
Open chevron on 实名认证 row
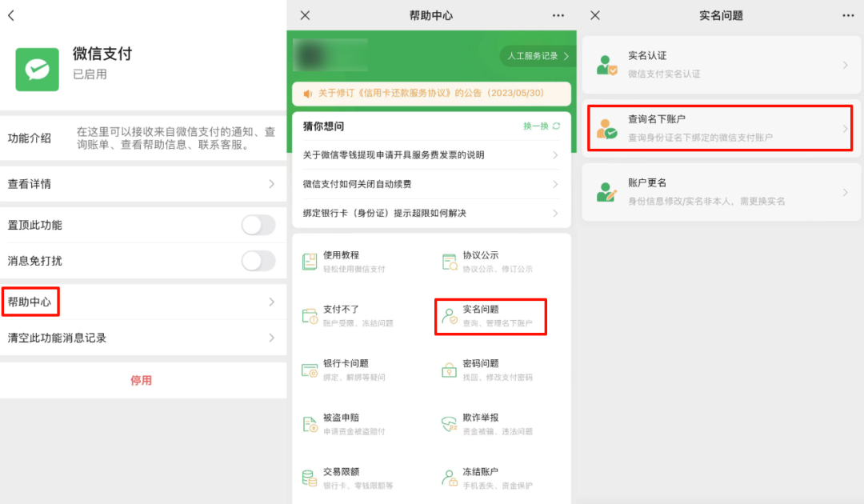pos(846,65)
